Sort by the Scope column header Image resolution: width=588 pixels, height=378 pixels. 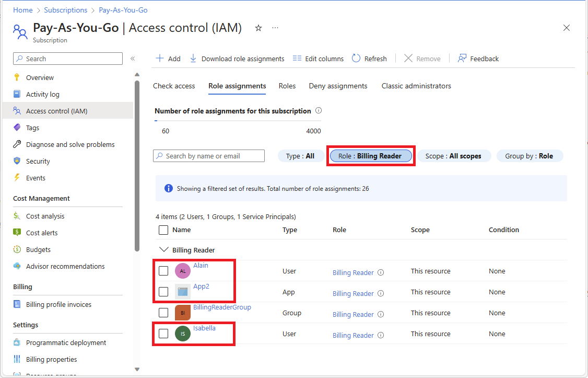pyautogui.click(x=420, y=230)
